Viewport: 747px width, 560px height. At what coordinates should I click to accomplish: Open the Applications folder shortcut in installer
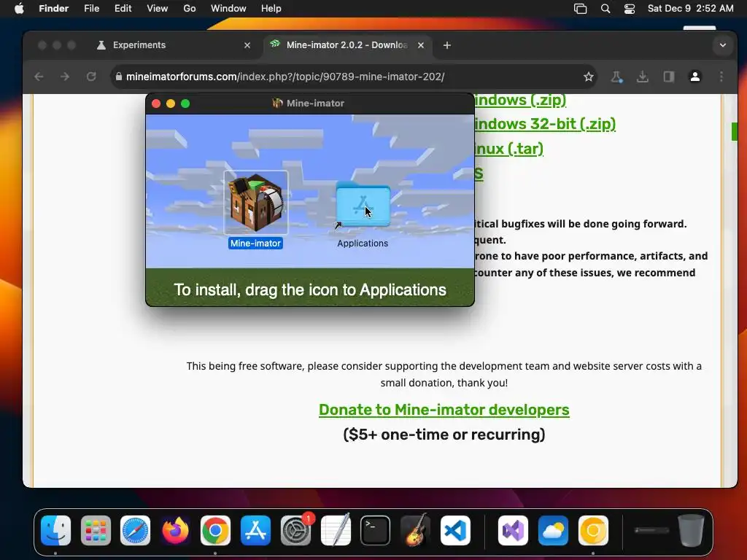click(x=363, y=204)
